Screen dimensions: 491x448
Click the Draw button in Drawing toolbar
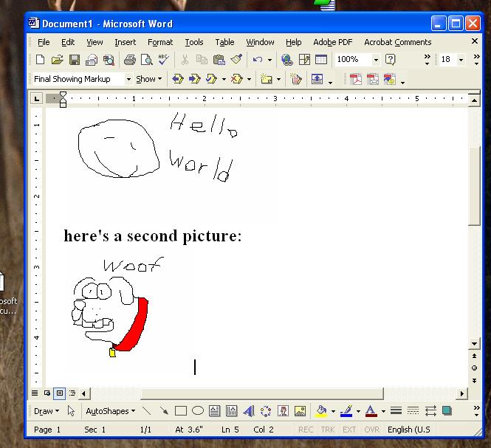[x=47, y=411]
